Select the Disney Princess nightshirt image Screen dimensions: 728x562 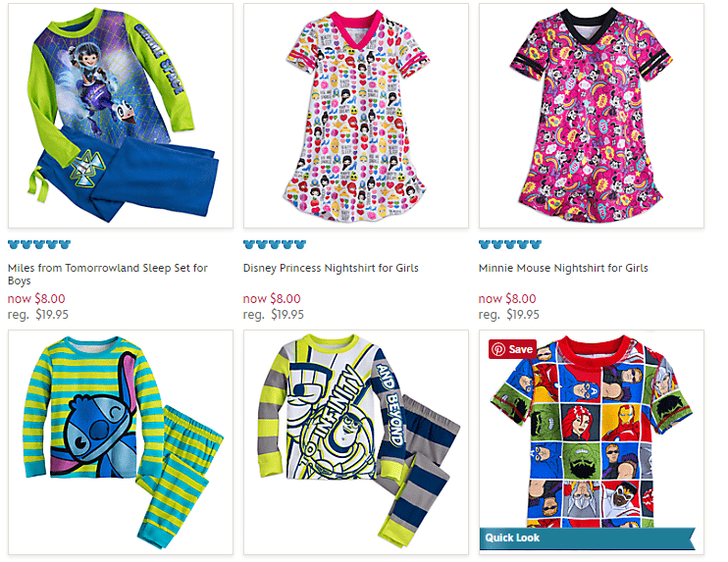356,116
